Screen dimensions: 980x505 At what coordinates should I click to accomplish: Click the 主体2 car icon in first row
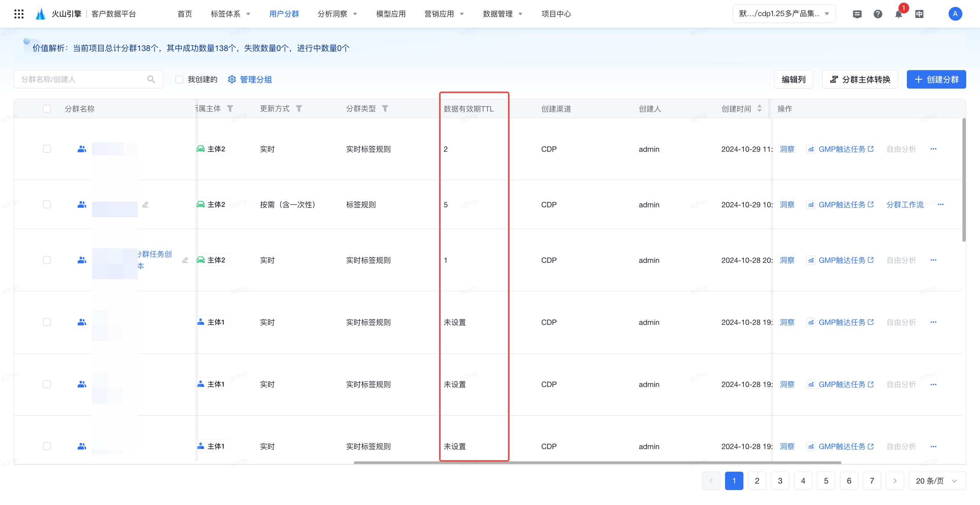point(201,149)
